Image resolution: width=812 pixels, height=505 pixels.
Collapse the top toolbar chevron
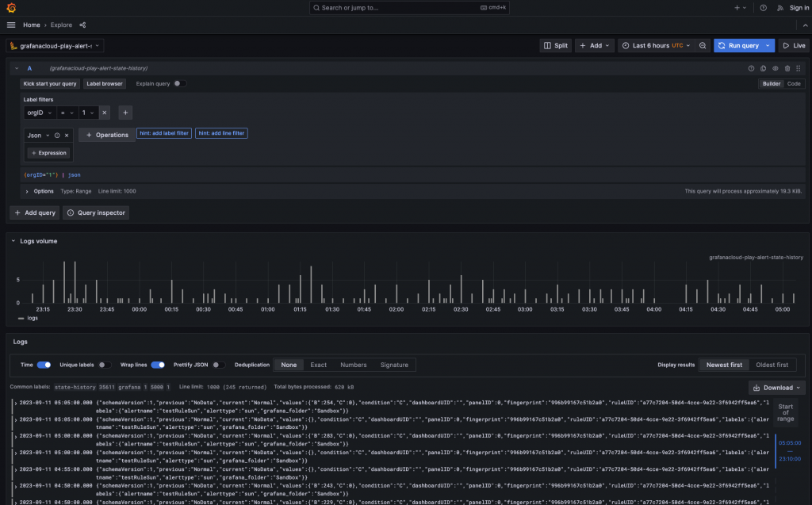pyautogui.click(x=805, y=25)
